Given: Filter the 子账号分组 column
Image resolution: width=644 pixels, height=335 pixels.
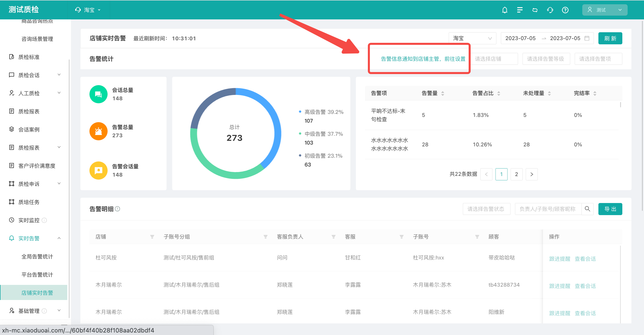Looking at the screenshot, I should 266,237.
